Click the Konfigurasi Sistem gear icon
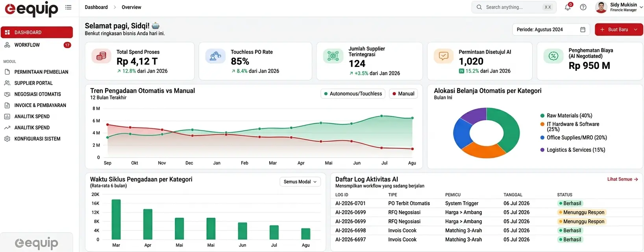Viewport: 644px width, 252px height. pos(7,139)
